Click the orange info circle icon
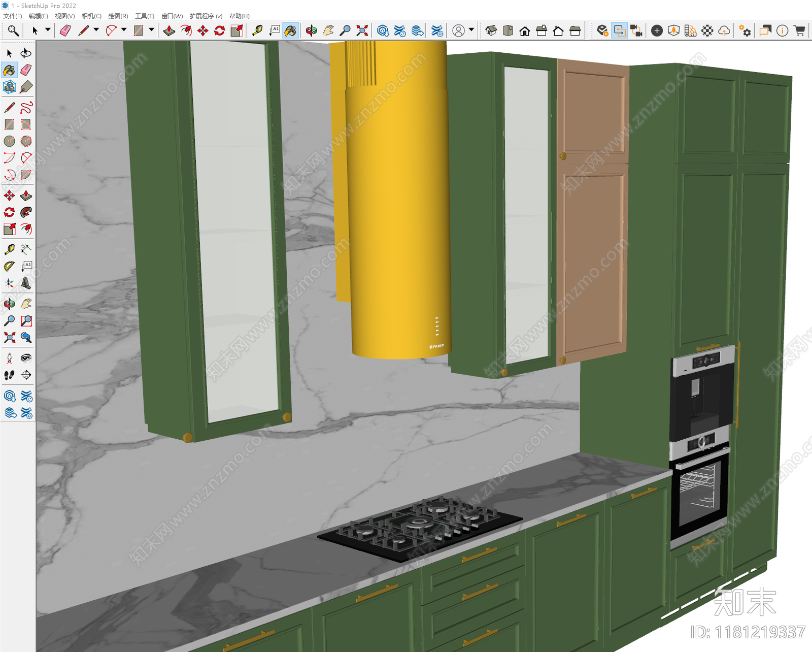 783,31
